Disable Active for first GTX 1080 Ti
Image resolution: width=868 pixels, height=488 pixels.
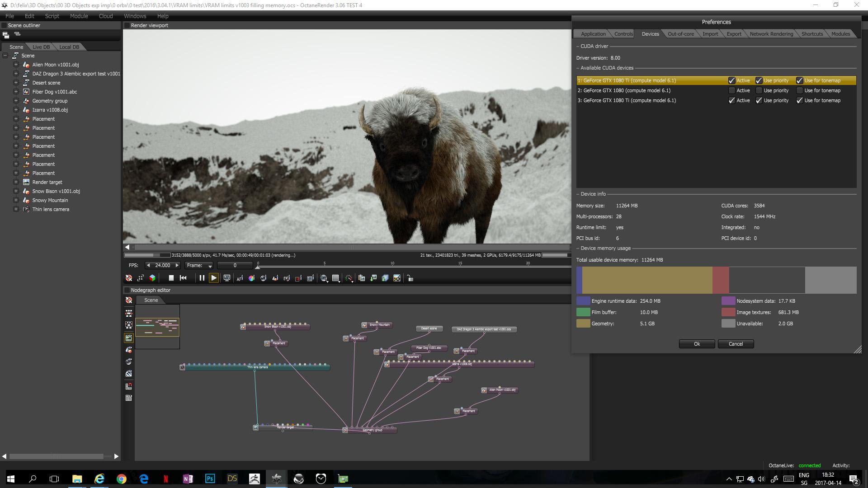(731, 80)
